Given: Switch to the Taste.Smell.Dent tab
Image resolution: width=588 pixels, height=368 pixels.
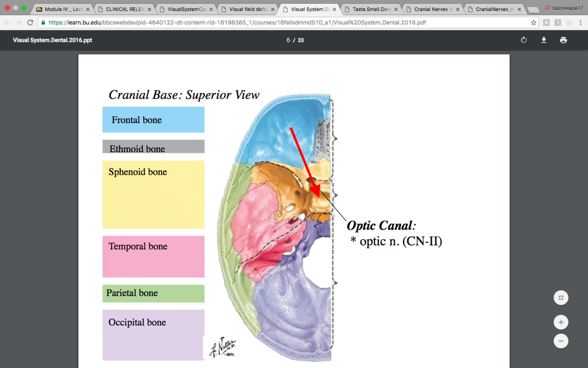Looking at the screenshot, I should [372, 9].
